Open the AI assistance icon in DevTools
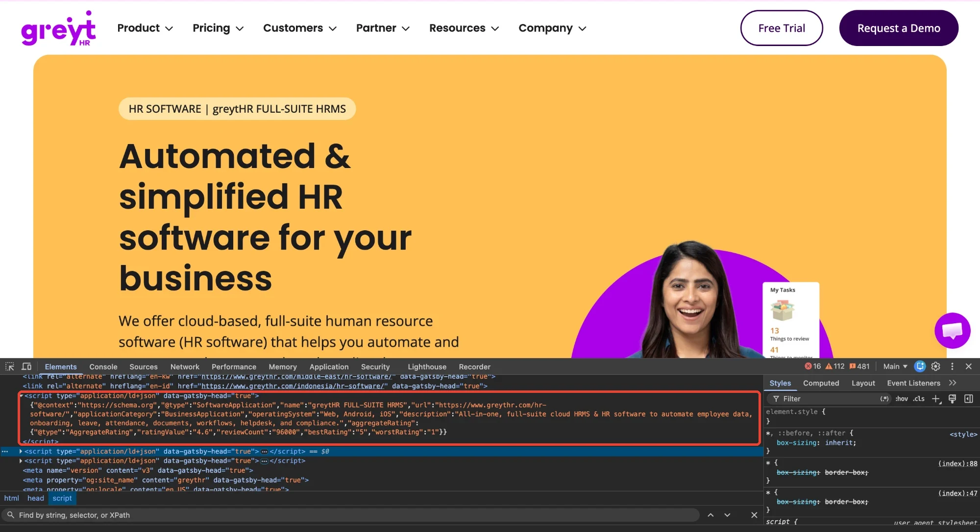 tap(920, 366)
